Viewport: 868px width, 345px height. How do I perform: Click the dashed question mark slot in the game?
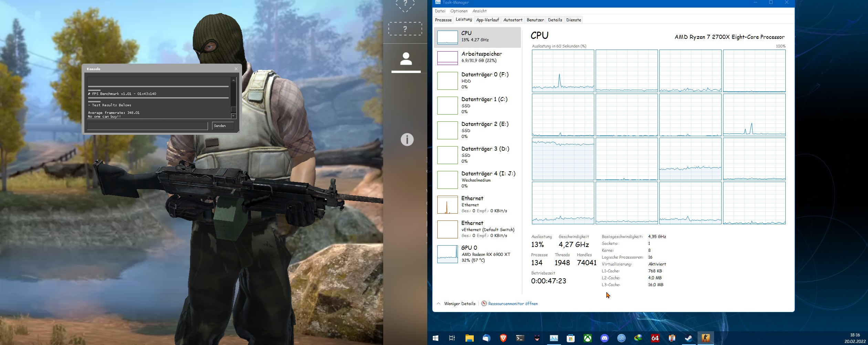coord(405,29)
